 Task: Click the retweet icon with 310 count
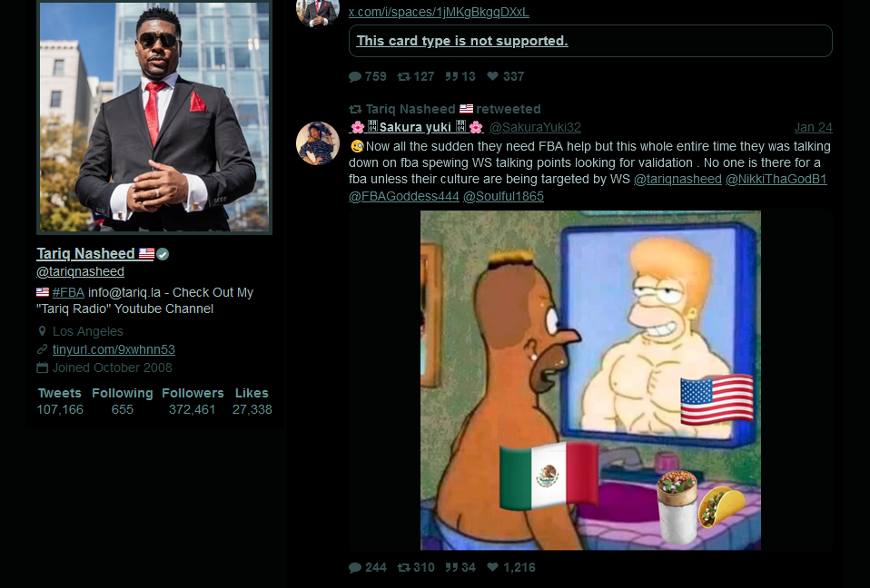click(x=403, y=567)
